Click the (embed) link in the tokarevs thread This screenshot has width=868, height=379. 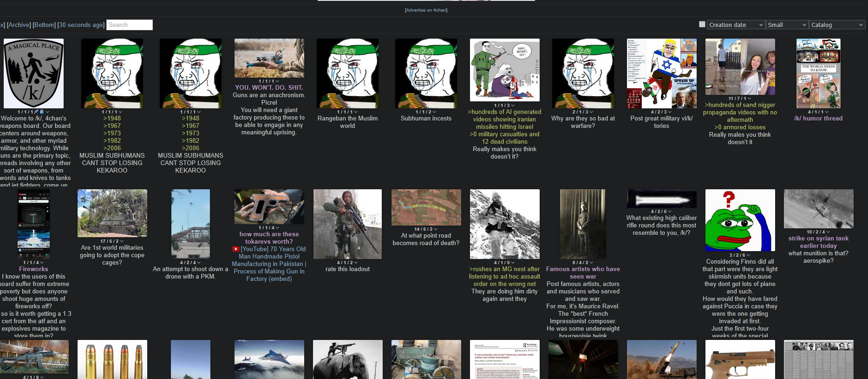[281, 279]
